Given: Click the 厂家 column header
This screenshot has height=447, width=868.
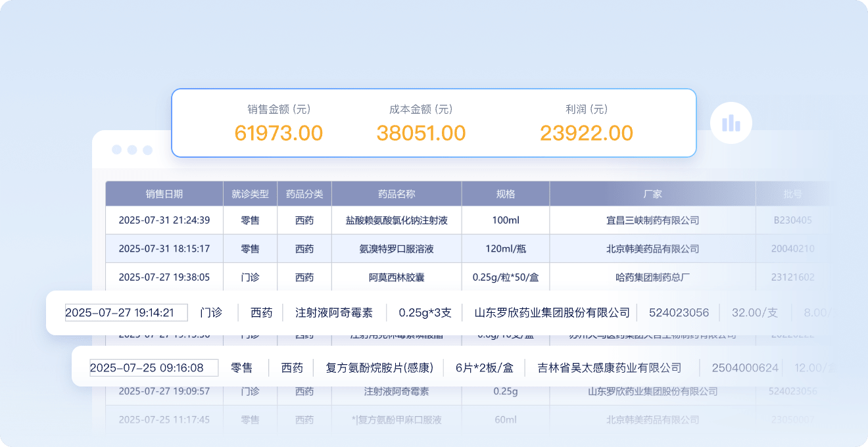Looking at the screenshot, I should pyautogui.click(x=652, y=194).
